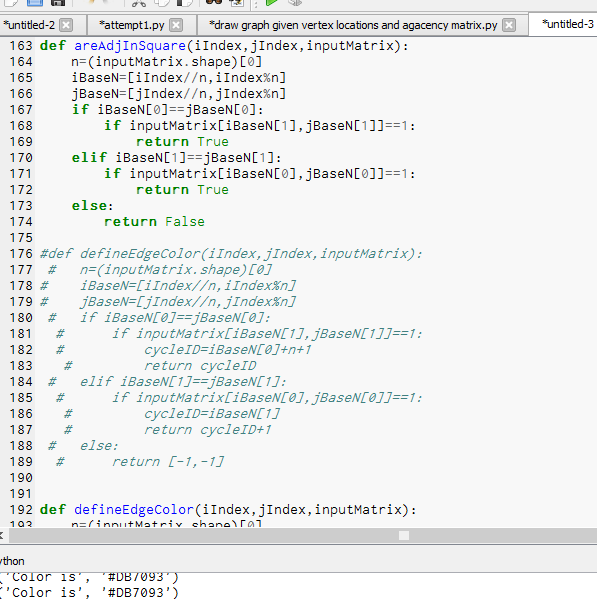The image size is (597, 599).
Task: Click the 'n=(inputMatrix.shape)[0]' code on line 164
Action: point(167,62)
